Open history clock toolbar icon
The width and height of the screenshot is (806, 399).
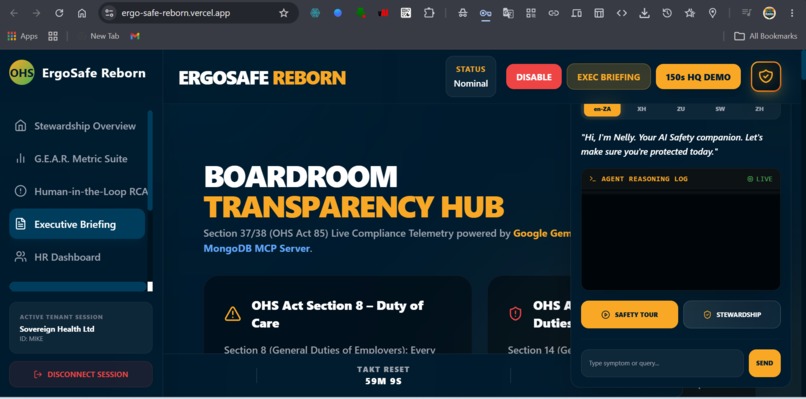pyautogui.click(x=667, y=13)
